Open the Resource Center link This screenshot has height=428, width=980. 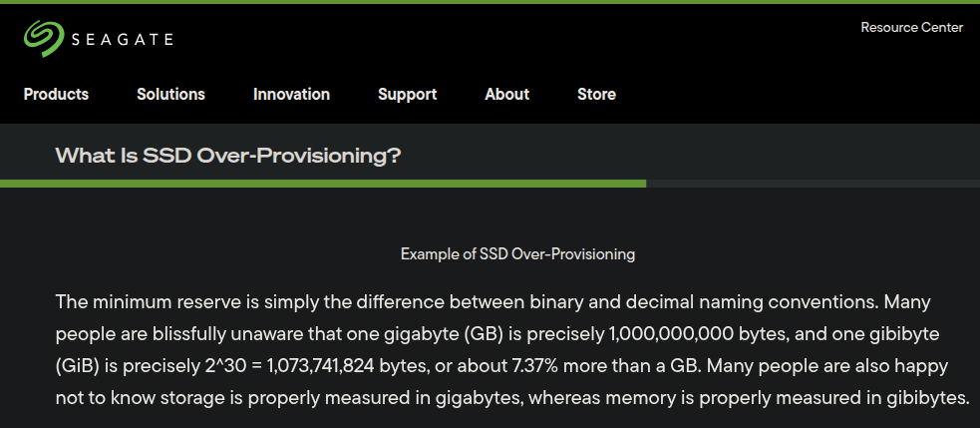pyautogui.click(x=911, y=28)
